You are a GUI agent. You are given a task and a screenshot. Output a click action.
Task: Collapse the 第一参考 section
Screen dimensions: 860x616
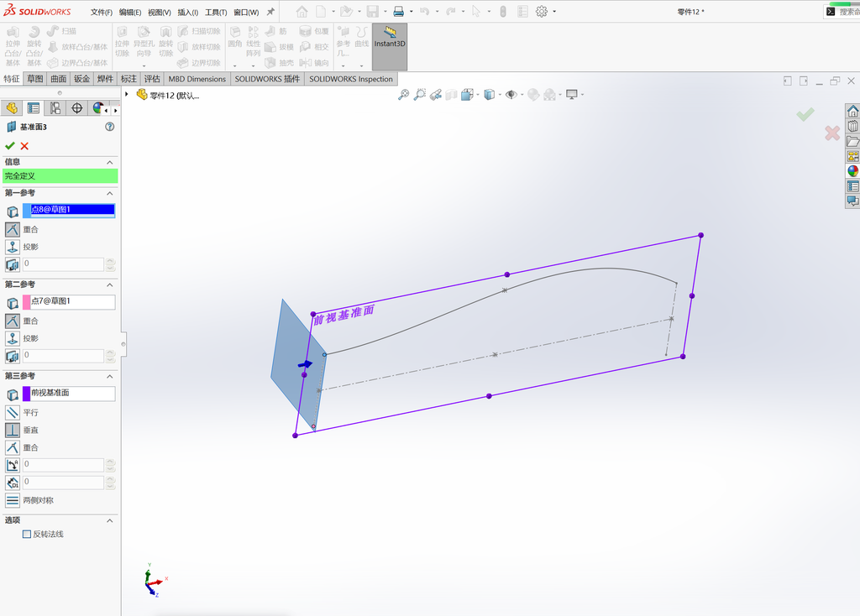(x=110, y=193)
